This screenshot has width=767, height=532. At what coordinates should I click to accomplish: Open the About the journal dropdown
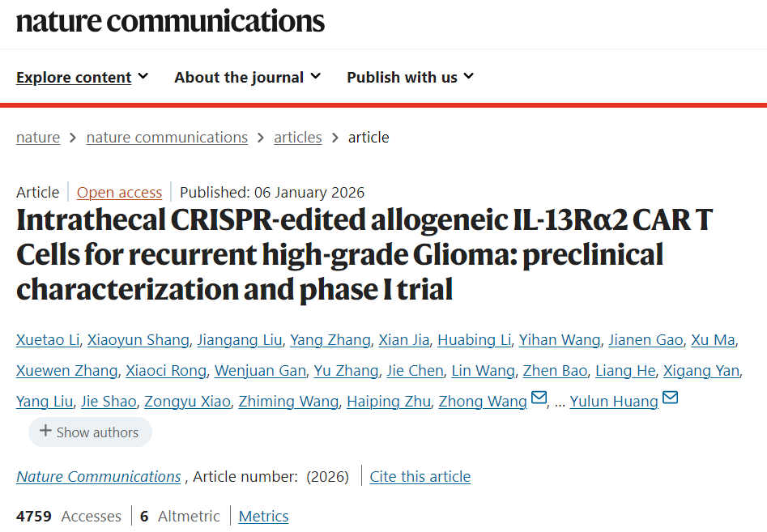(247, 78)
